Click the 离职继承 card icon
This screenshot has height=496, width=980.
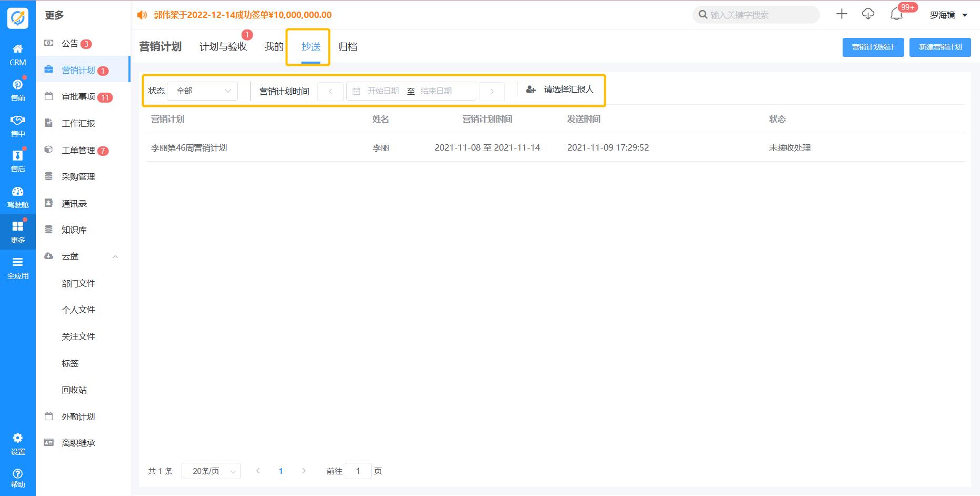49,442
